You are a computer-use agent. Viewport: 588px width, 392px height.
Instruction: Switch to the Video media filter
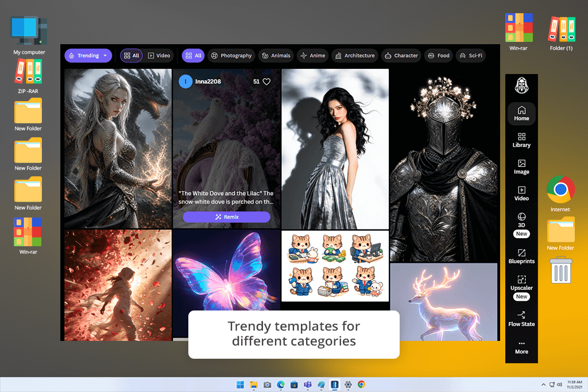159,56
